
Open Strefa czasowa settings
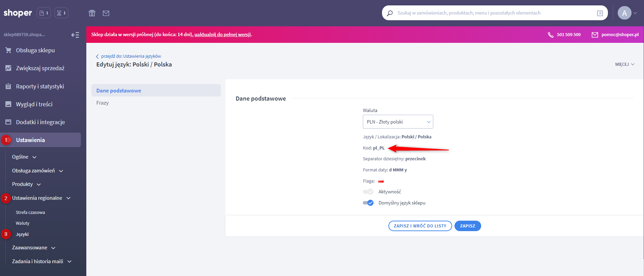pos(30,213)
